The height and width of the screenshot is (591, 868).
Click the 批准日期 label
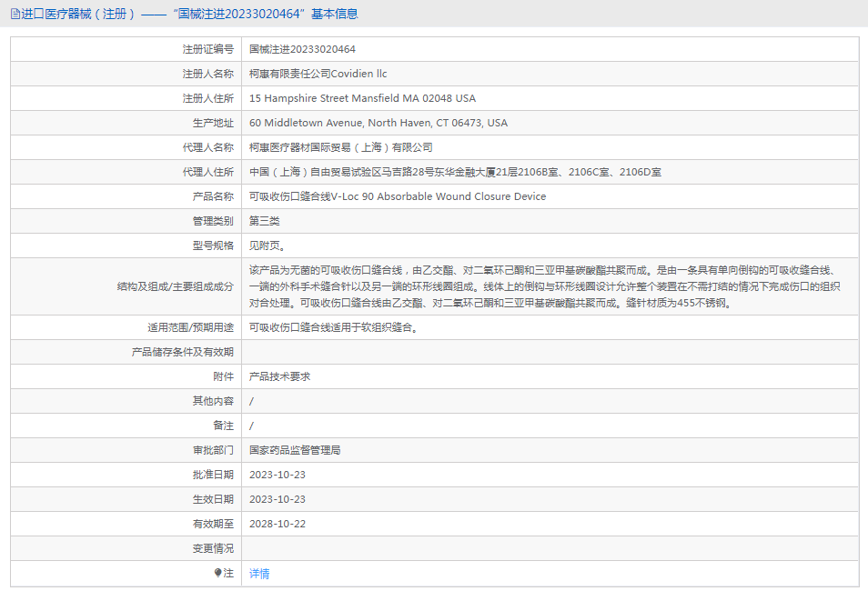click(x=213, y=475)
